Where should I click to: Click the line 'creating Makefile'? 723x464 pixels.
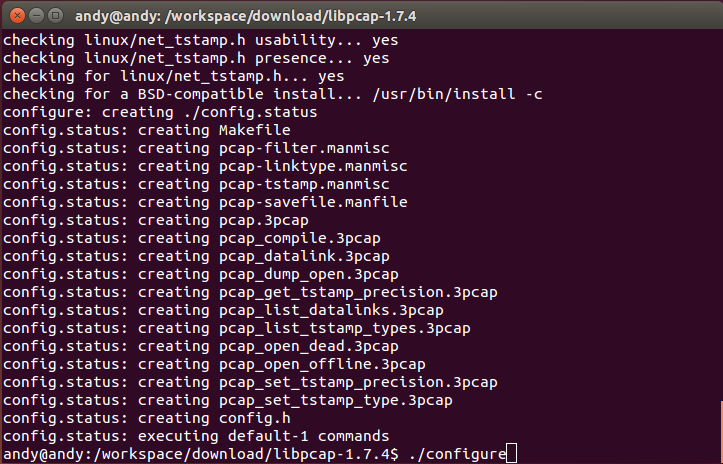147,130
